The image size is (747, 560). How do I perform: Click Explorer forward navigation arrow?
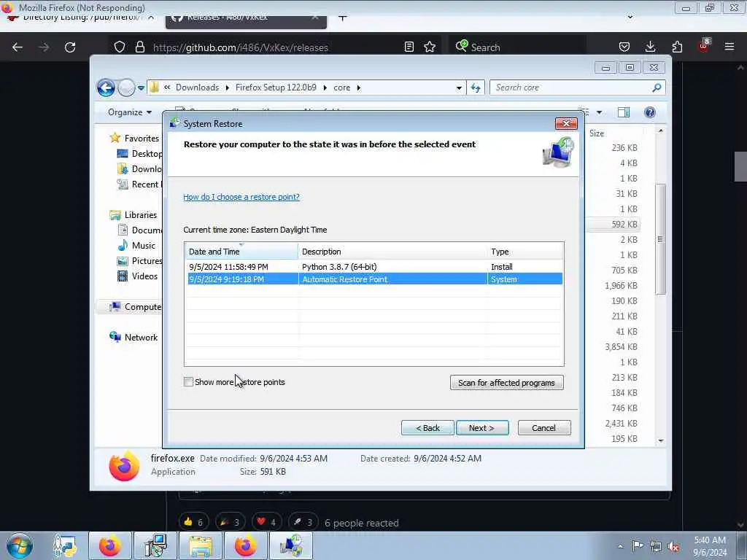point(126,87)
